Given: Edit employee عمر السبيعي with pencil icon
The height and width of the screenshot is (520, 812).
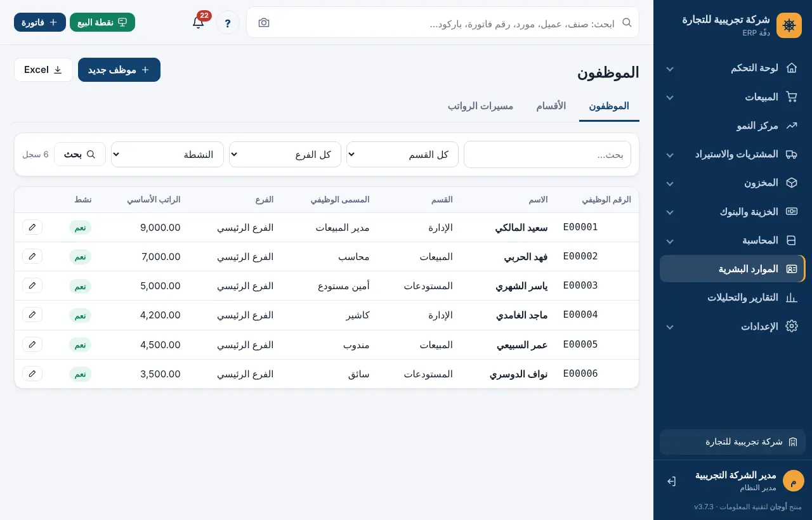Looking at the screenshot, I should (x=32, y=344).
